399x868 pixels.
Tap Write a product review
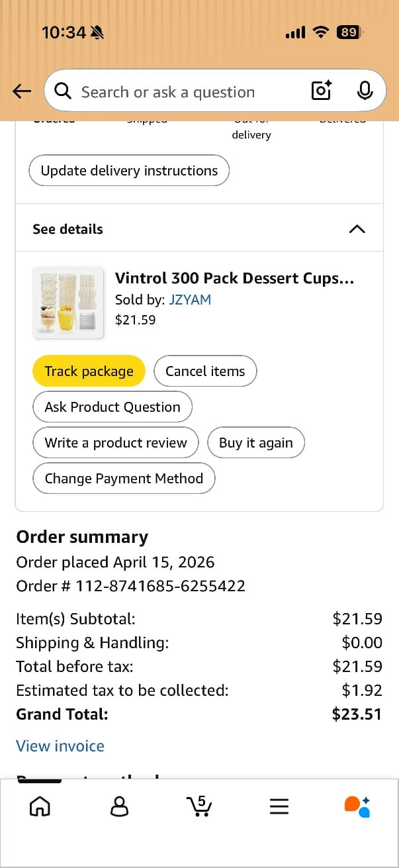click(x=116, y=443)
